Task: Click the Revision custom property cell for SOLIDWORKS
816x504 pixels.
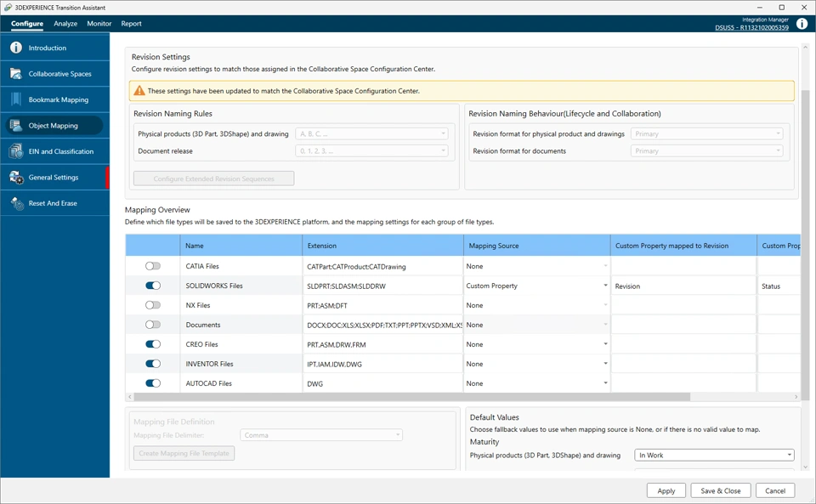Action: 683,286
